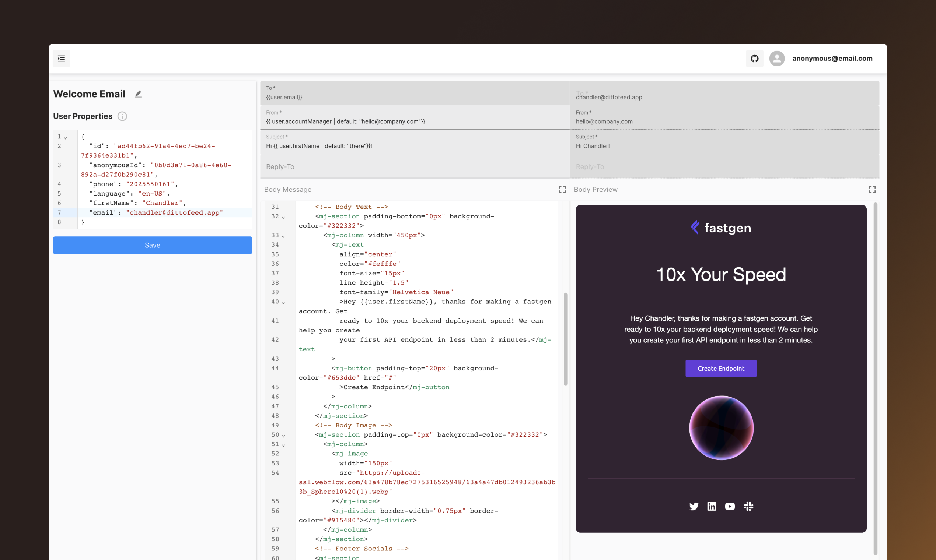Fold mj-section at line 32
The width and height of the screenshot is (936, 560).
(x=283, y=217)
